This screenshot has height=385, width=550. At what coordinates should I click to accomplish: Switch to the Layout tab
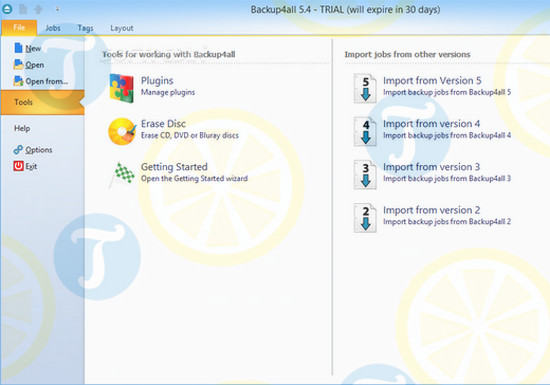[122, 28]
